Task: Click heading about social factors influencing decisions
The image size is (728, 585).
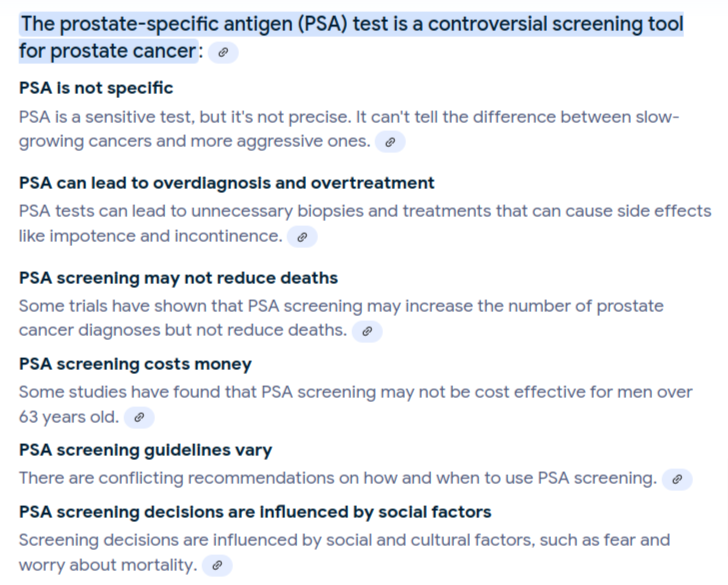Action: pos(255,512)
